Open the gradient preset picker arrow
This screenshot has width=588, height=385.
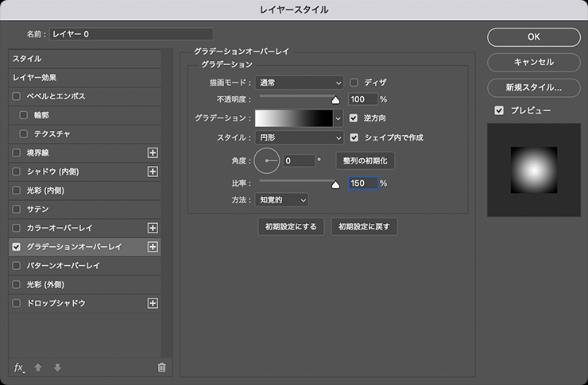point(338,118)
